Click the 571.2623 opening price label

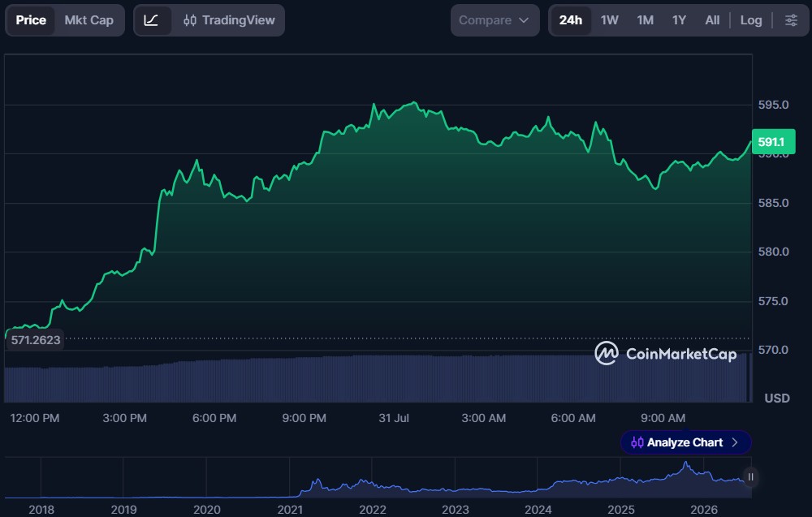click(35, 340)
